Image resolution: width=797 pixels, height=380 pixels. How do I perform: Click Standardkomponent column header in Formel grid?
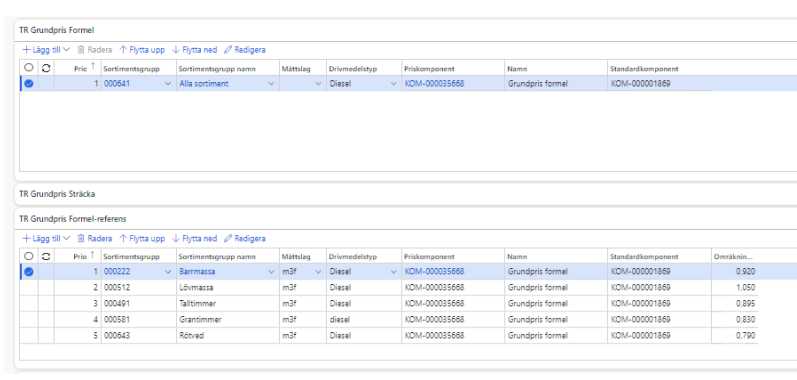(x=644, y=69)
